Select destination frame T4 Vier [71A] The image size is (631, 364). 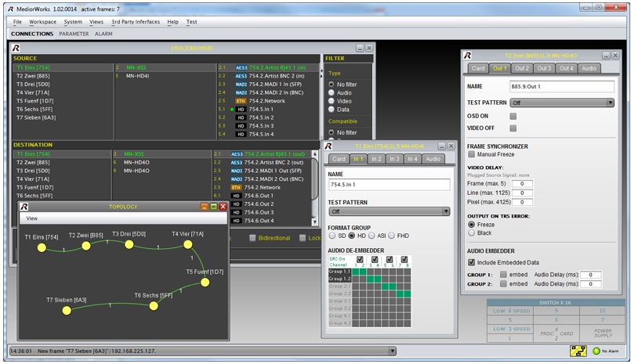pyautogui.click(x=33, y=178)
